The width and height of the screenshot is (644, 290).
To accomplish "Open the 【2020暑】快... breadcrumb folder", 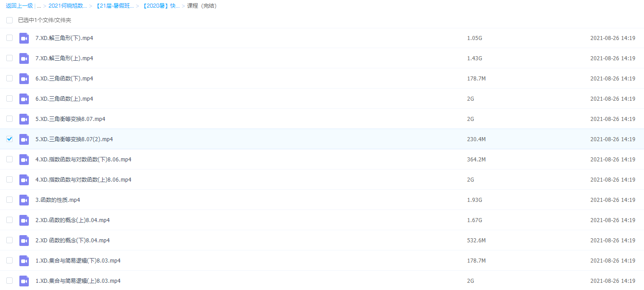I will click(160, 6).
